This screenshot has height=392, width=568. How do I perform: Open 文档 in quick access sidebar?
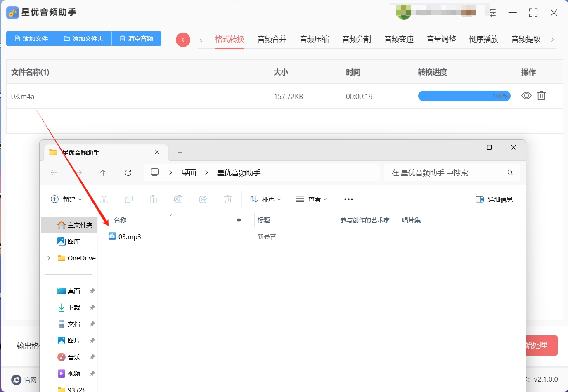69,324
